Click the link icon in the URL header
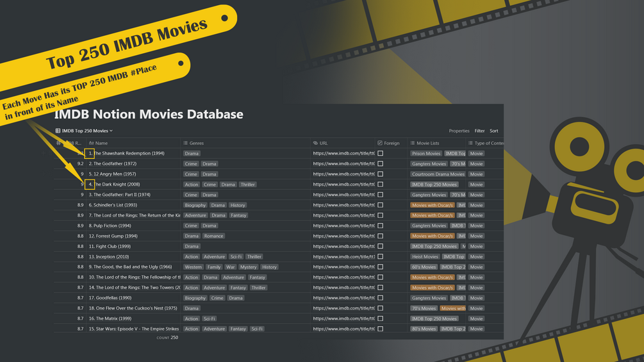Image resolution: width=644 pixels, height=362 pixels. click(315, 144)
